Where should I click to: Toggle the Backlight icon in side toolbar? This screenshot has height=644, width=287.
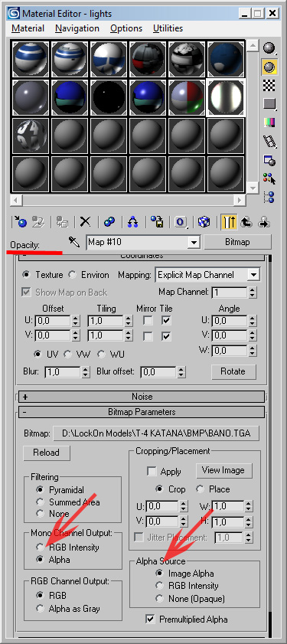coord(269,67)
